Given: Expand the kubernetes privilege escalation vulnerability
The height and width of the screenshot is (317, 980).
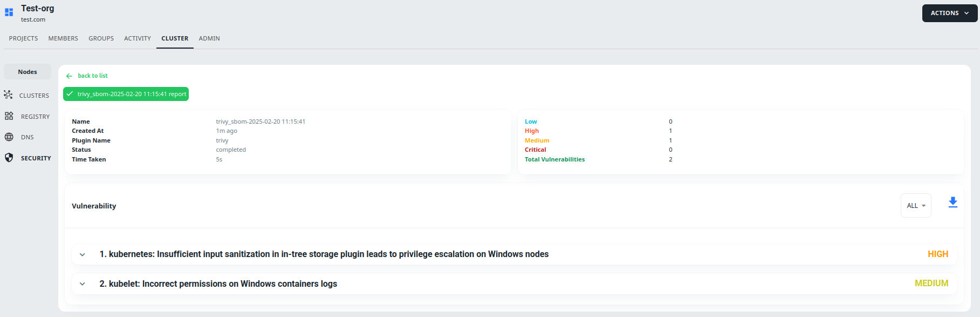Looking at the screenshot, I should (x=83, y=254).
